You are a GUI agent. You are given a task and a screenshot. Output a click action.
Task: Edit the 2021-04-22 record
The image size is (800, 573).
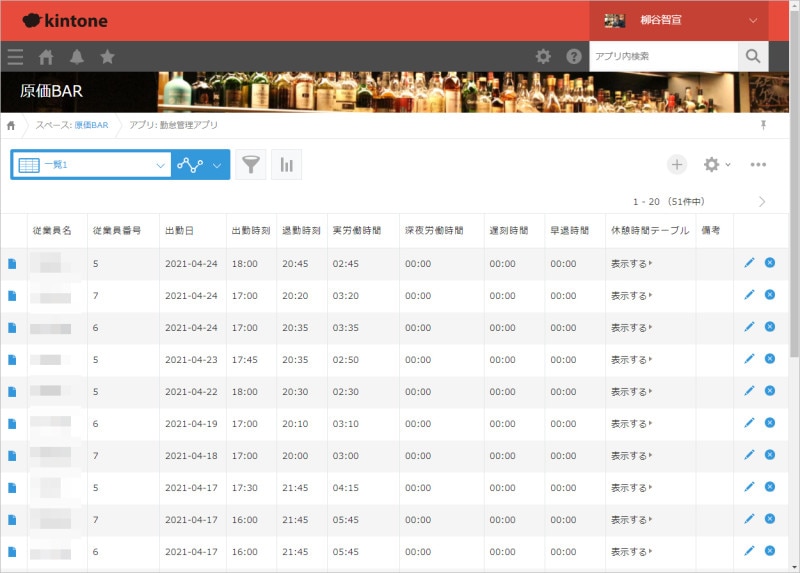(748, 391)
